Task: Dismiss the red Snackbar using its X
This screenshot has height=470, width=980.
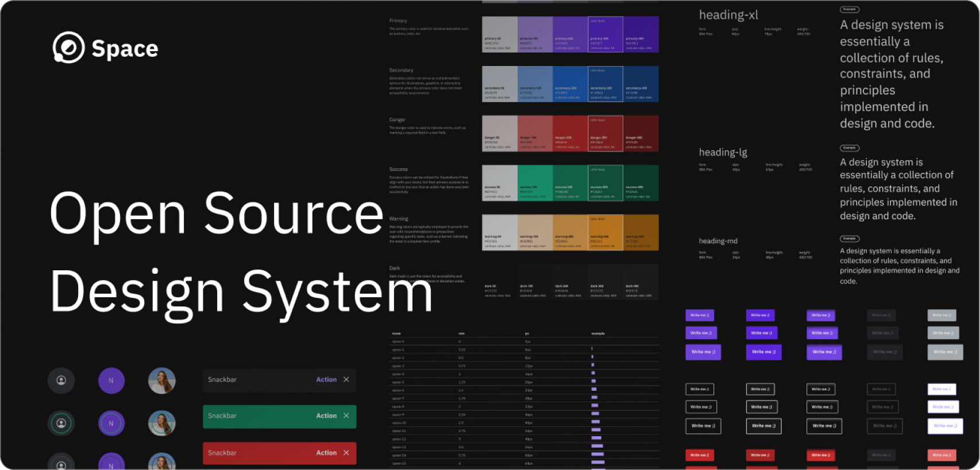Action: point(346,453)
